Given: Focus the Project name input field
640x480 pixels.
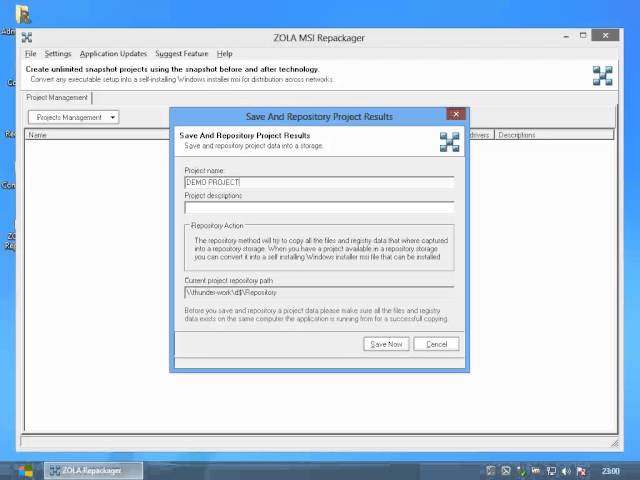Looking at the screenshot, I should click(319, 182).
